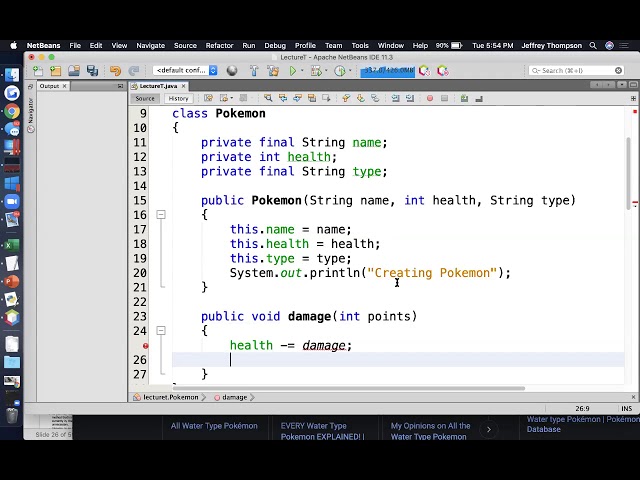Click the damage breadcrumb in navigation bar
The width and height of the screenshot is (640, 480).
tap(234, 397)
